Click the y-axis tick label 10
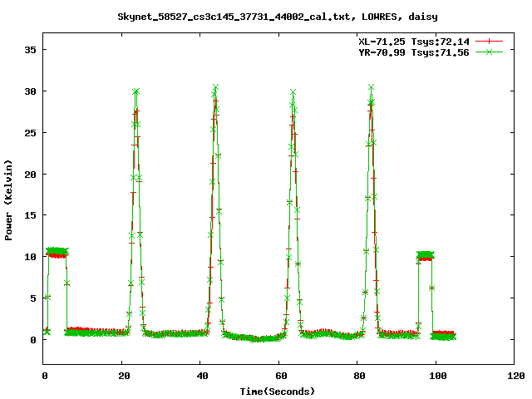The height and width of the screenshot is (399, 532). [30, 257]
